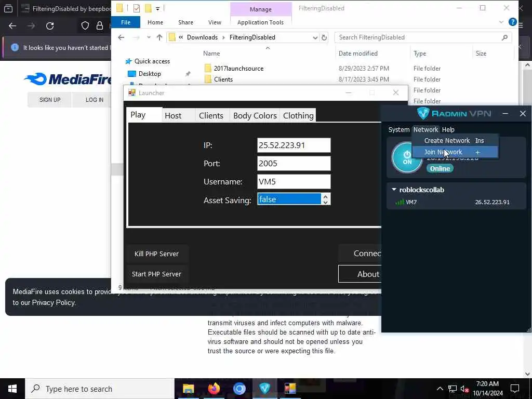Collapse the roblockscollab network group
532x399 pixels.
coord(394,190)
